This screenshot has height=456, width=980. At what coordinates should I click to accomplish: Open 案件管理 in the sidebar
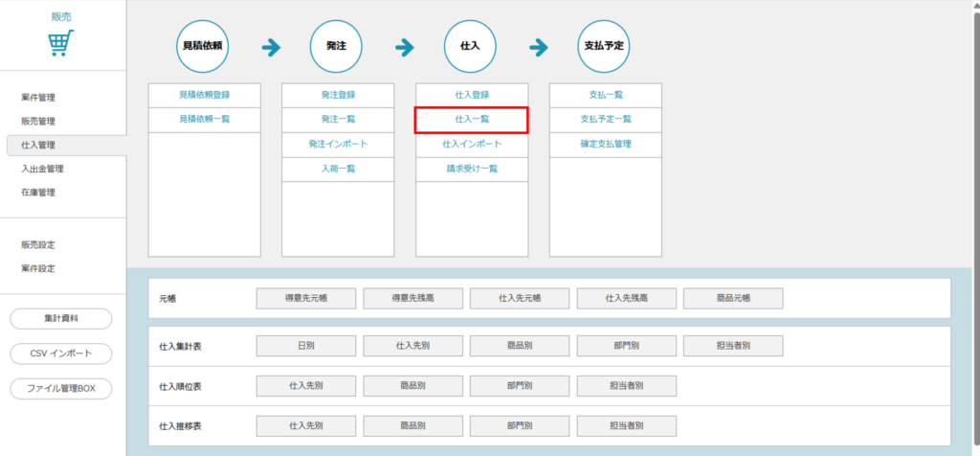pos(38,98)
